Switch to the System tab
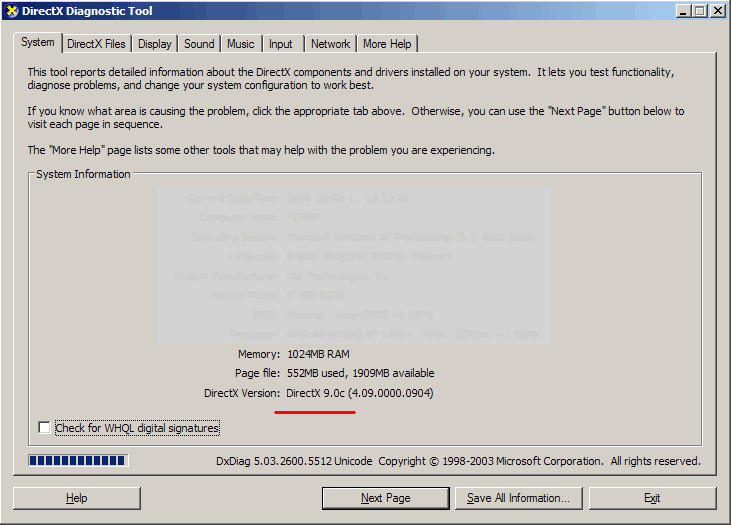The image size is (731, 525). [x=38, y=42]
